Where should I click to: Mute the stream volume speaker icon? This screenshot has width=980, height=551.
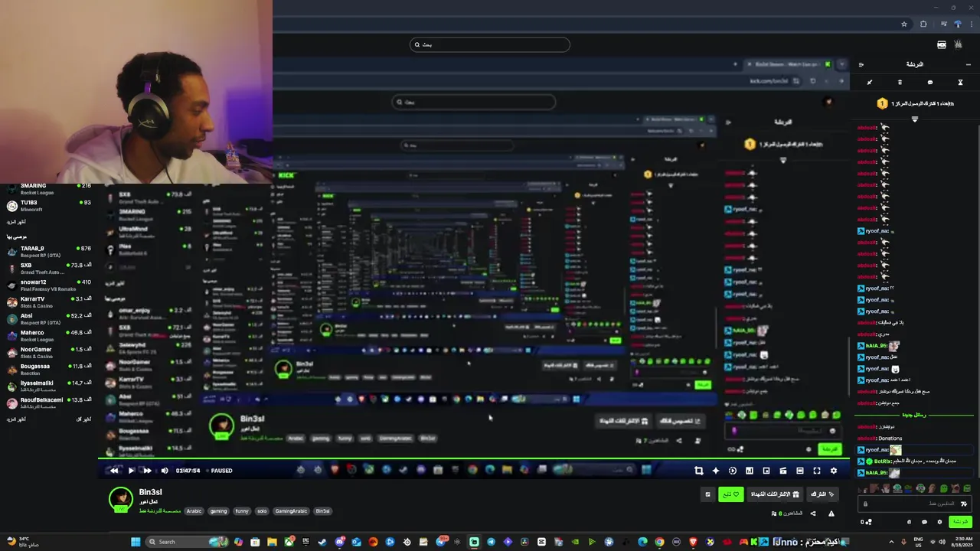[164, 471]
